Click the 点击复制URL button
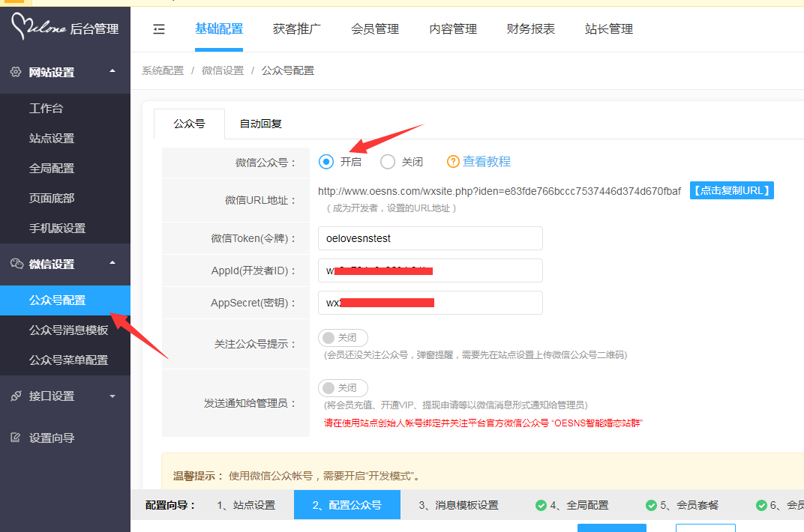This screenshot has height=532, width=804. pos(731,191)
